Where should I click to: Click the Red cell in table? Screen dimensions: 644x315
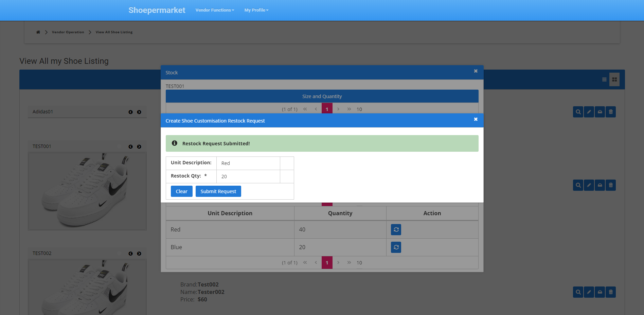(x=230, y=229)
